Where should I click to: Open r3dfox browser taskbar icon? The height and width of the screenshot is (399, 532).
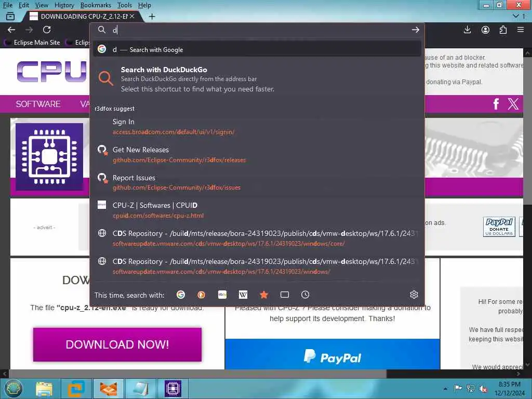click(x=108, y=389)
